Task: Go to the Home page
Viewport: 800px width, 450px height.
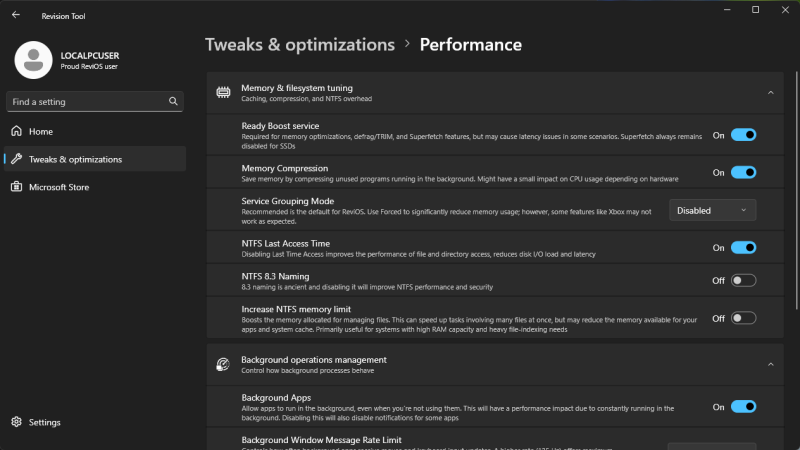Action: [41, 132]
